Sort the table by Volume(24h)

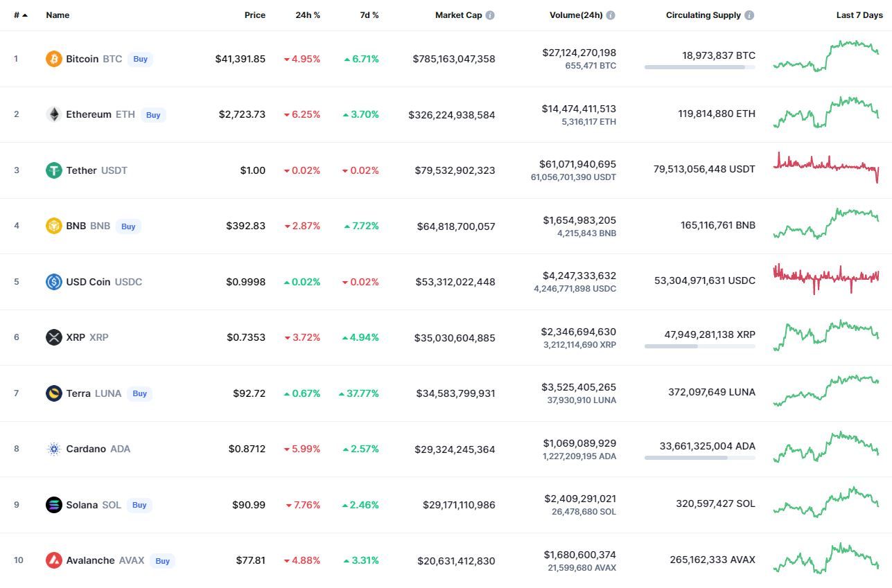point(576,15)
